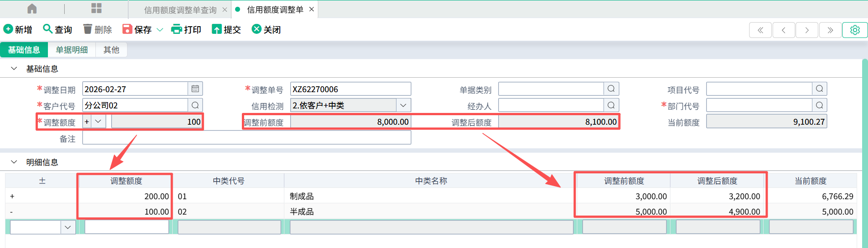This screenshot has height=248, width=868.
Task: Switch to the 单据明细 tab
Action: click(x=71, y=50)
